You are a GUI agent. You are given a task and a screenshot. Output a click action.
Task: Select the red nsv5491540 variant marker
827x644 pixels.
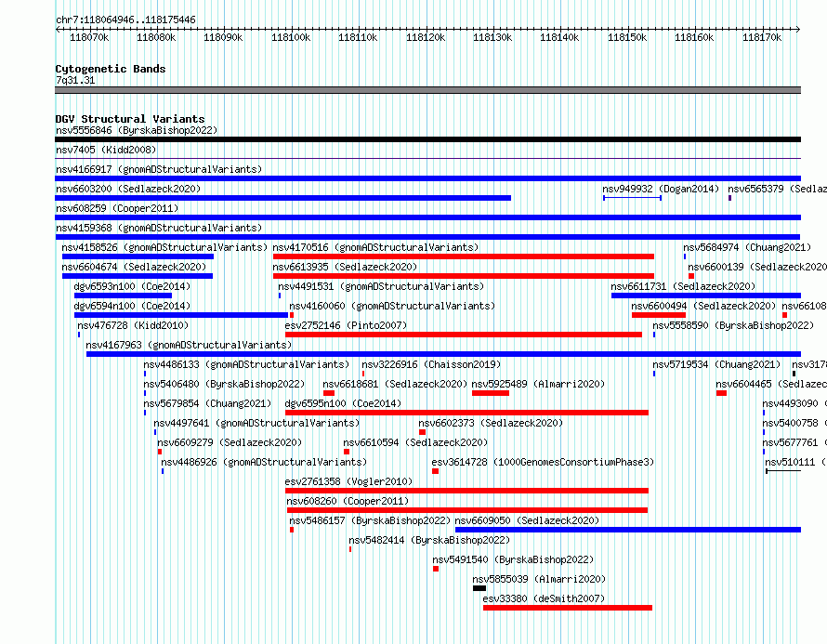click(x=436, y=569)
